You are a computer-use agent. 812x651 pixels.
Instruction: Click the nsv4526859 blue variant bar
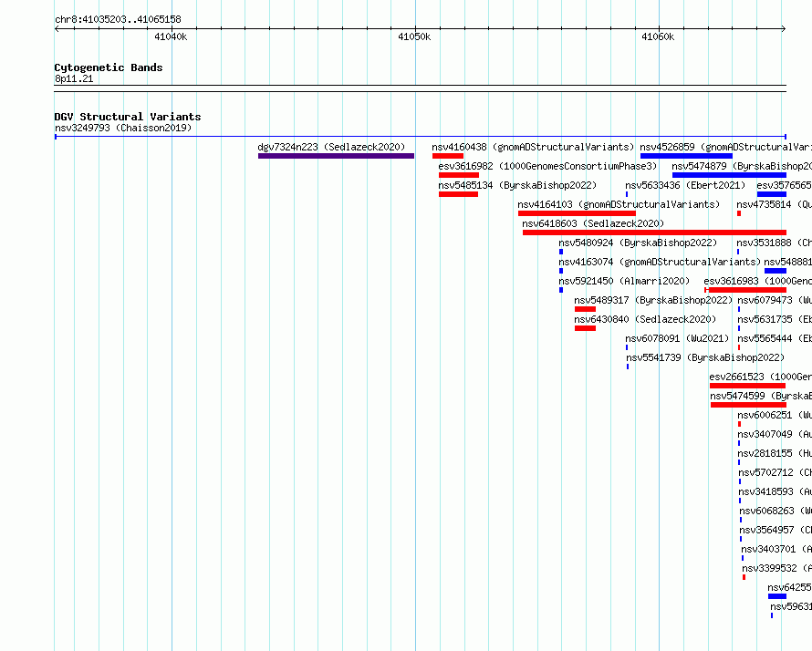pyautogui.click(x=686, y=156)
